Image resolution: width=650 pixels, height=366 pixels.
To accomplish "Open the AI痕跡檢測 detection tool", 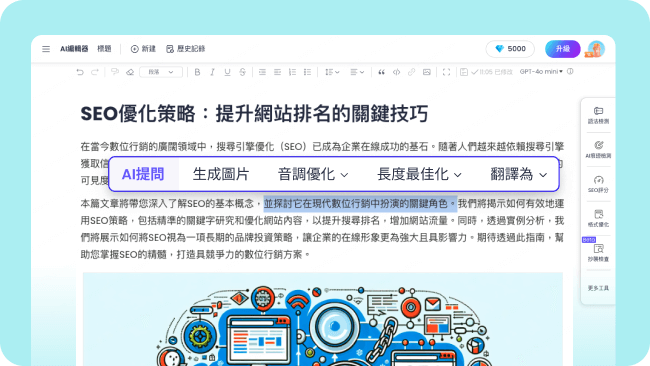I will click(598, 150).
